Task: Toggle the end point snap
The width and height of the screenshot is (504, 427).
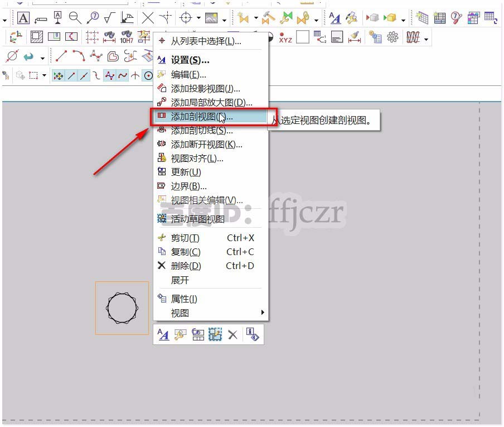Action: tap(72, 76)
